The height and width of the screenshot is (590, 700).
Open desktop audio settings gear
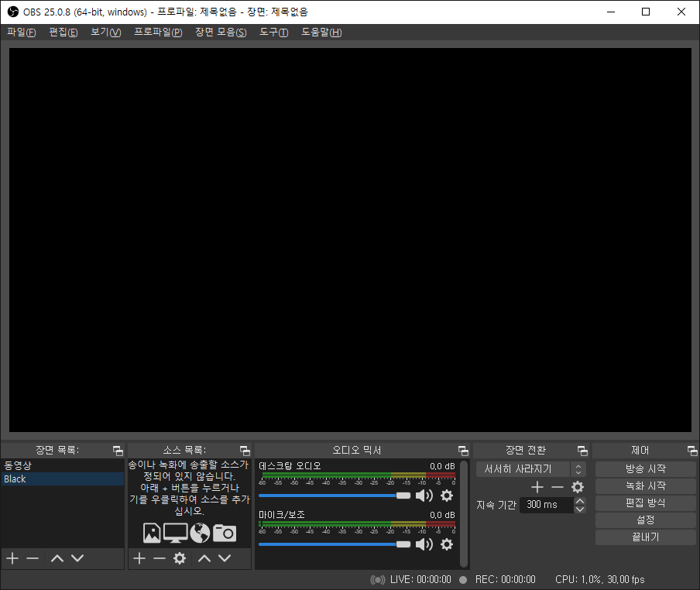(x=447, y=496)
